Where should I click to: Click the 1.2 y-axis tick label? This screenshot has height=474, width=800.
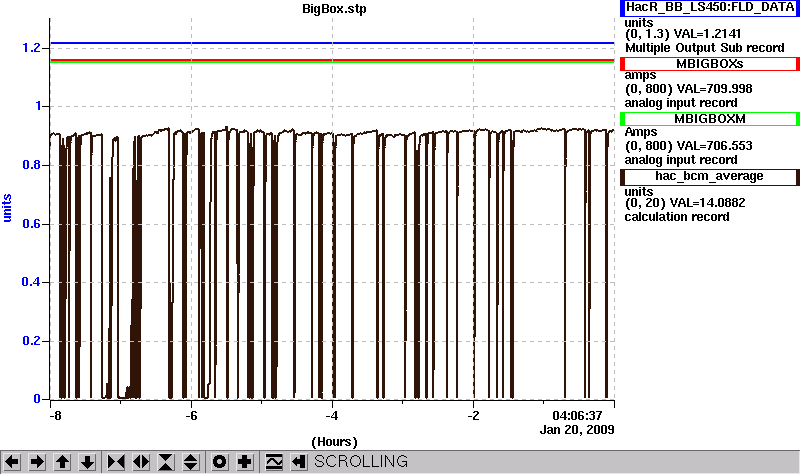[31, 48]
